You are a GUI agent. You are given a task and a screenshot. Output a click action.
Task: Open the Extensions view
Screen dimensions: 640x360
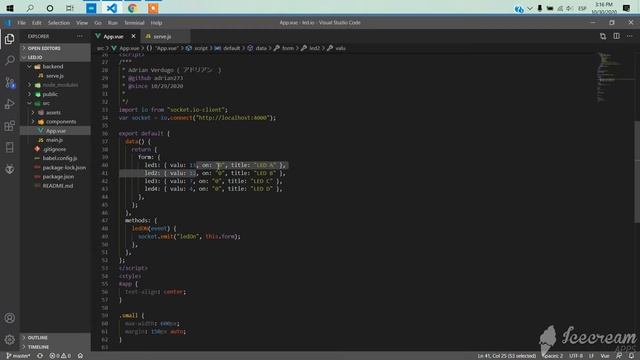point(9,126)
